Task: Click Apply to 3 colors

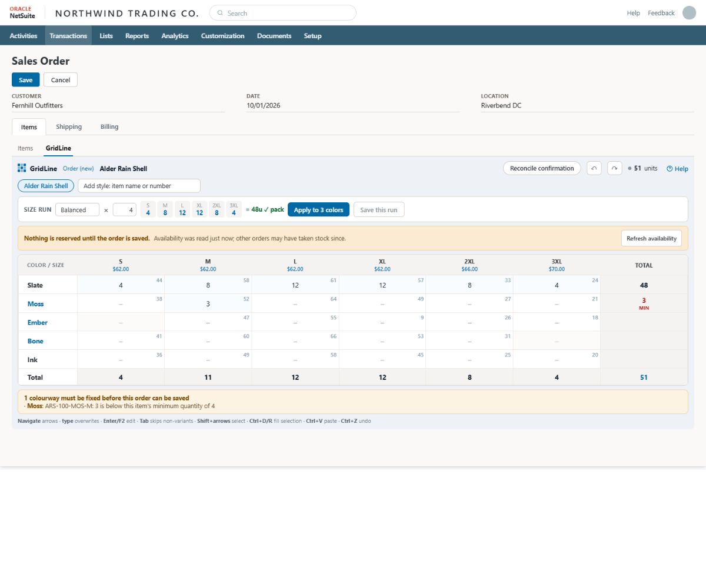Action: 318,210
